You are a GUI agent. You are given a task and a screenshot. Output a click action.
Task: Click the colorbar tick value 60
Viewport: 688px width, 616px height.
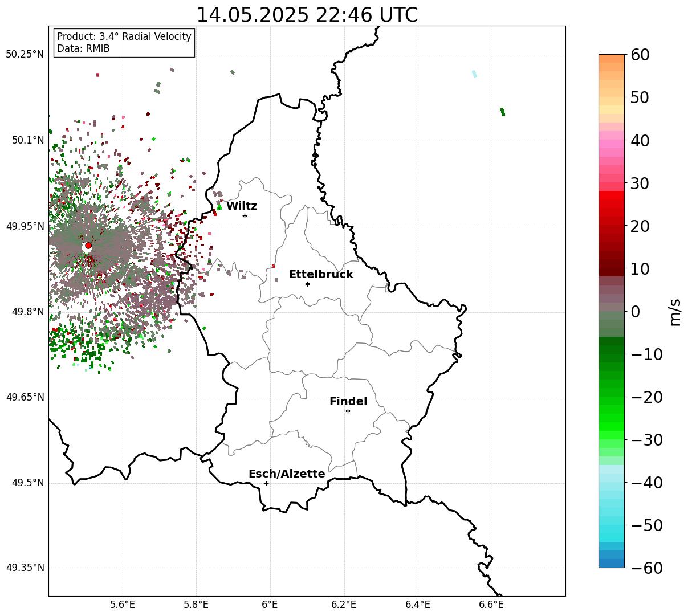coord(638,55)
